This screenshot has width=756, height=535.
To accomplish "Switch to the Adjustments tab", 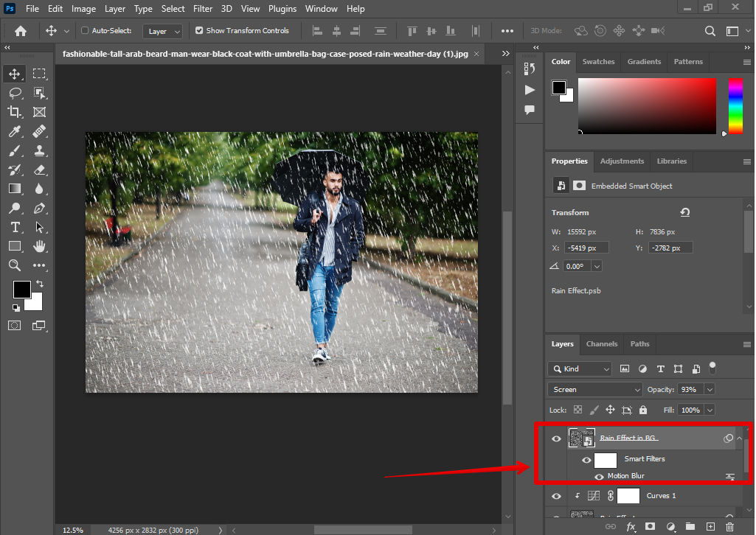I will (622, 161).
